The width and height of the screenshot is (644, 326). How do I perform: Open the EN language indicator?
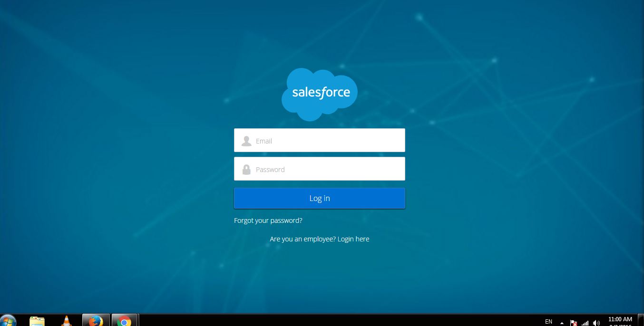pyautogui.click(x=548, y=322)
